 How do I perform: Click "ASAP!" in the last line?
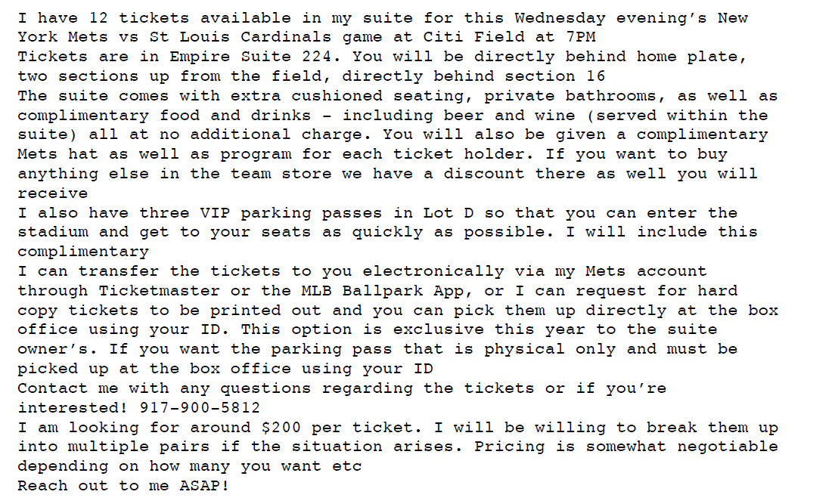[x=205, y=485]
